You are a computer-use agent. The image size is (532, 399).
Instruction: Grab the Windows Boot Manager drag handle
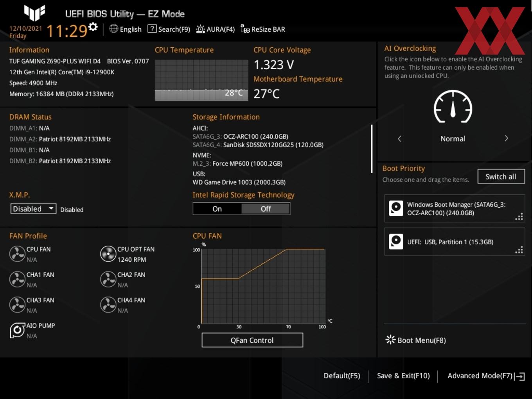[x=519, y=217]
